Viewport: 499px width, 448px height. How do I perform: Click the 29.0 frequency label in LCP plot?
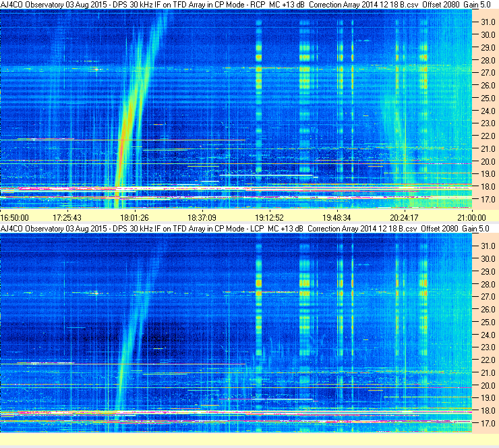pyautogui.click(x=488, y=272)
